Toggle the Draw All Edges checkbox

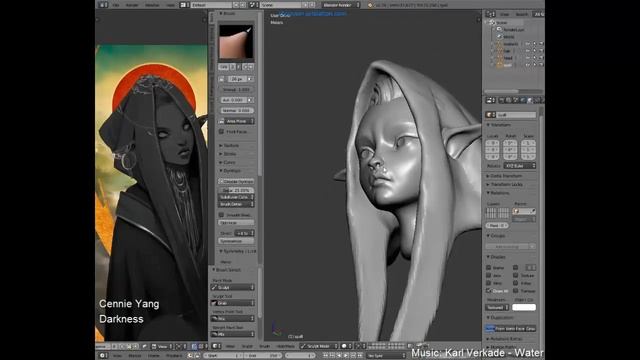pos(489,291)
